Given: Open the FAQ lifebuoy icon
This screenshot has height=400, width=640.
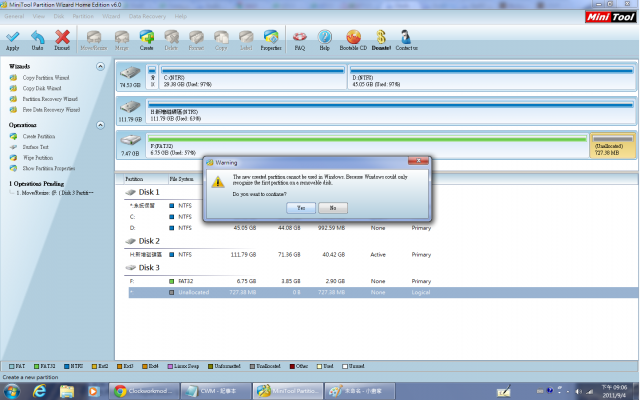Looking at the screenshot, I should (300, 37).
